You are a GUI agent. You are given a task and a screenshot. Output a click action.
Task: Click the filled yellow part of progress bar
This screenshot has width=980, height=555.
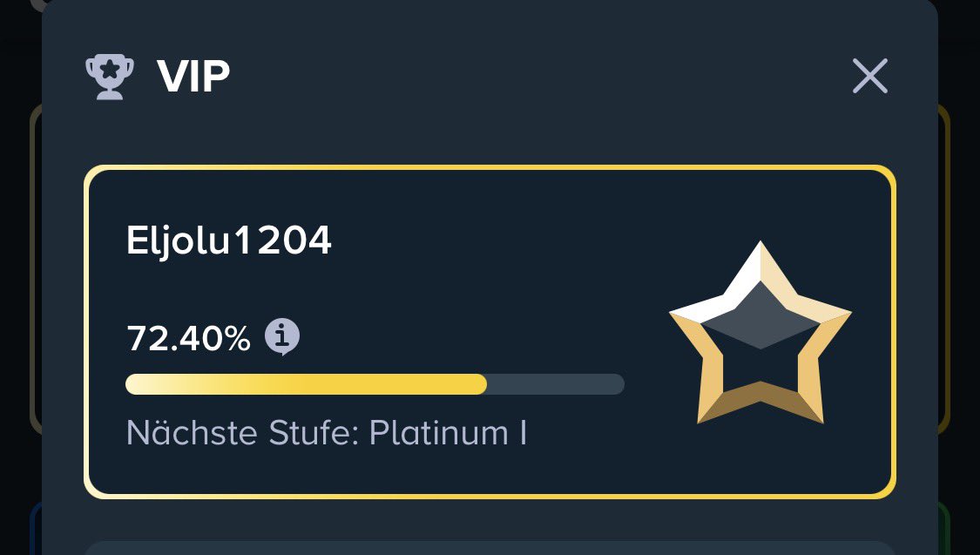307,383
